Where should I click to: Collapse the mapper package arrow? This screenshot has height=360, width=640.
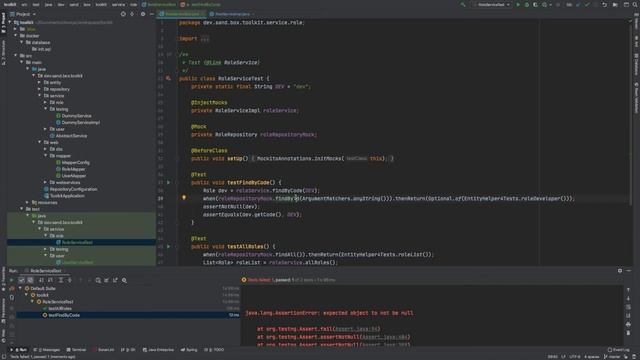tap(46, 156)
